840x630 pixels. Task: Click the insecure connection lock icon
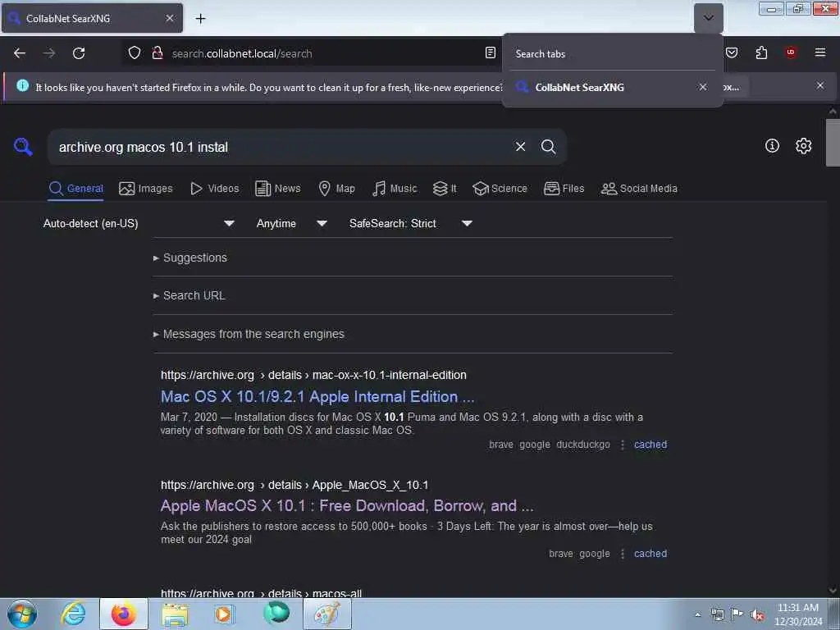(157, 53)
